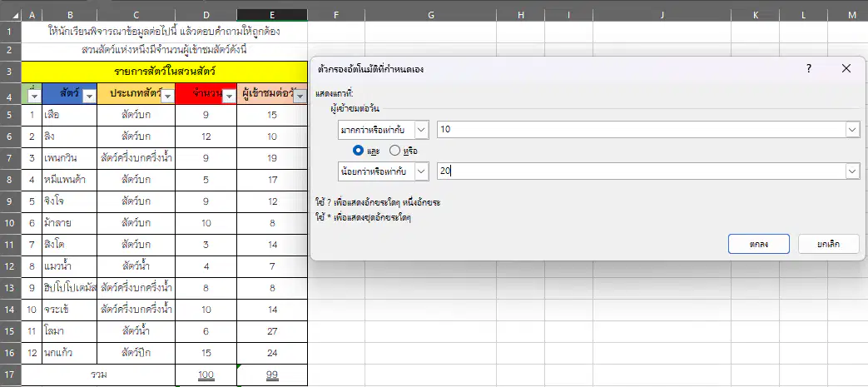Click the cell containing เพนกวิน
This screenshot has width=868, height=387.
69,158
